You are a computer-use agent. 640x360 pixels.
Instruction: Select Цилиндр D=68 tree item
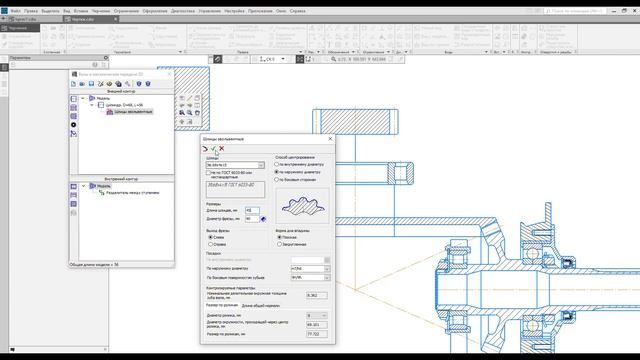click(x=124, y=105)
